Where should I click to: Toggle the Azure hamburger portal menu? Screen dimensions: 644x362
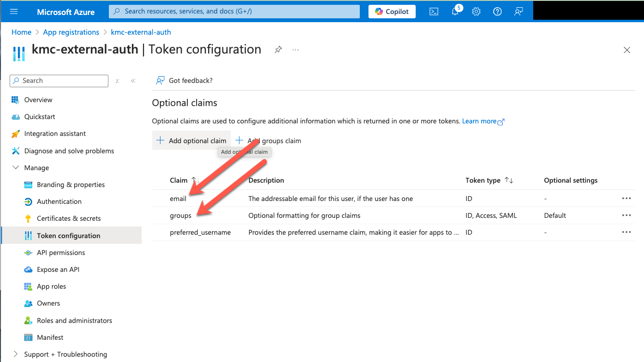(x=13, y=11)
